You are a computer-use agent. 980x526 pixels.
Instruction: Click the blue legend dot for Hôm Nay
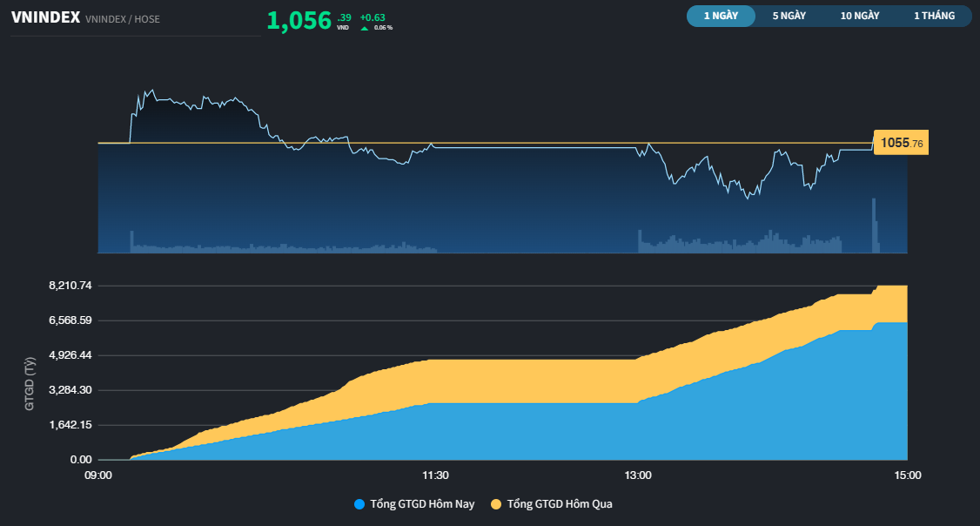tap(359, 504)
